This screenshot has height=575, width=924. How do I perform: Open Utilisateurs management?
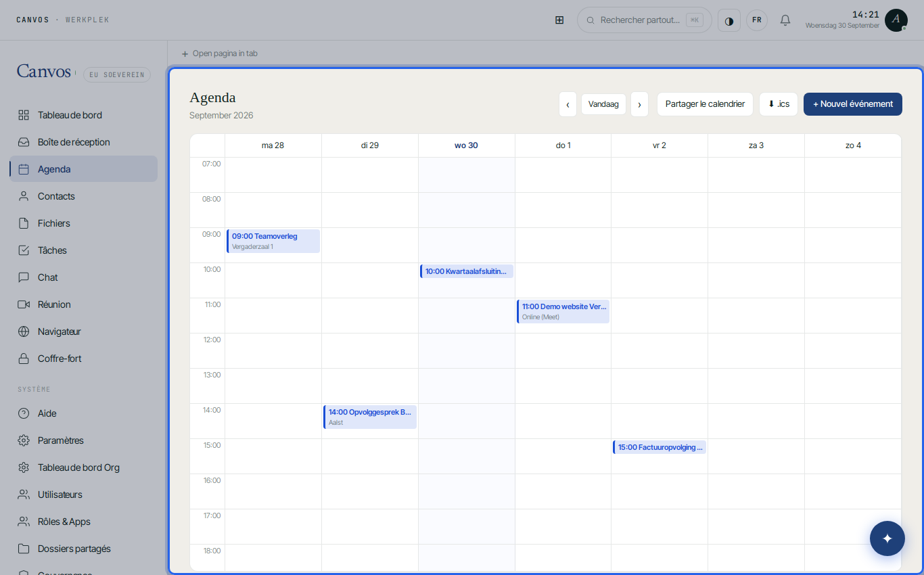tap(83, 495)
